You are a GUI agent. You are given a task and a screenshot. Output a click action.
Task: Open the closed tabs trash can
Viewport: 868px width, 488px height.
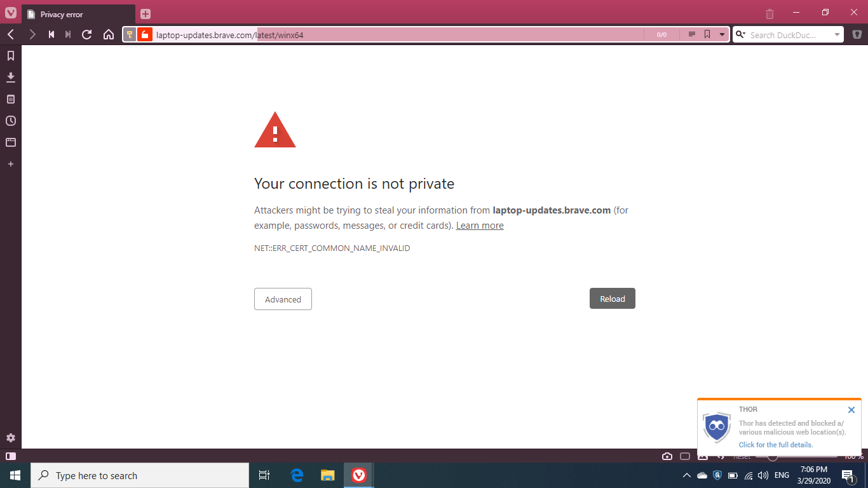click(770, 13)
